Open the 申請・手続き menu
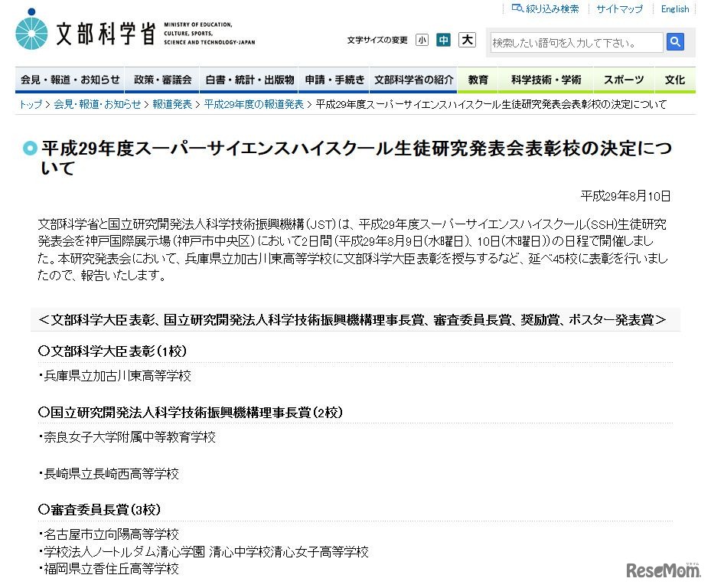 point(334,79)
